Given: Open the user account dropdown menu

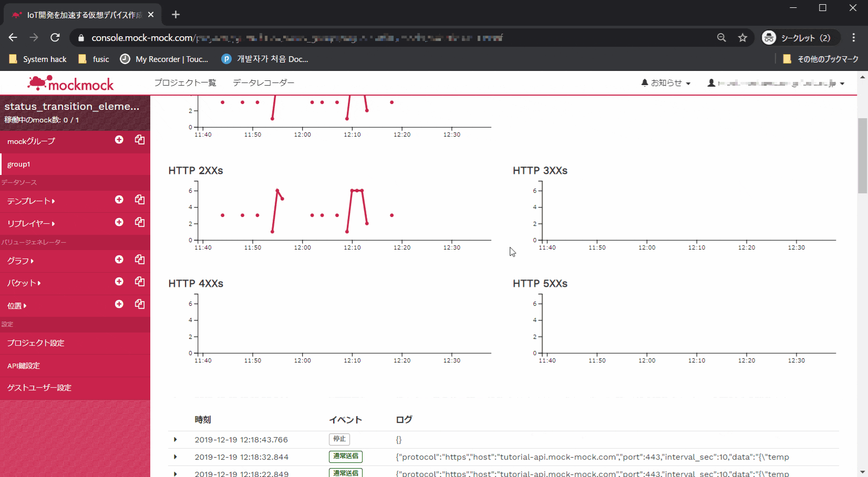Looking at the screenshot, I should pyautogui.click(x=776, y=83).
